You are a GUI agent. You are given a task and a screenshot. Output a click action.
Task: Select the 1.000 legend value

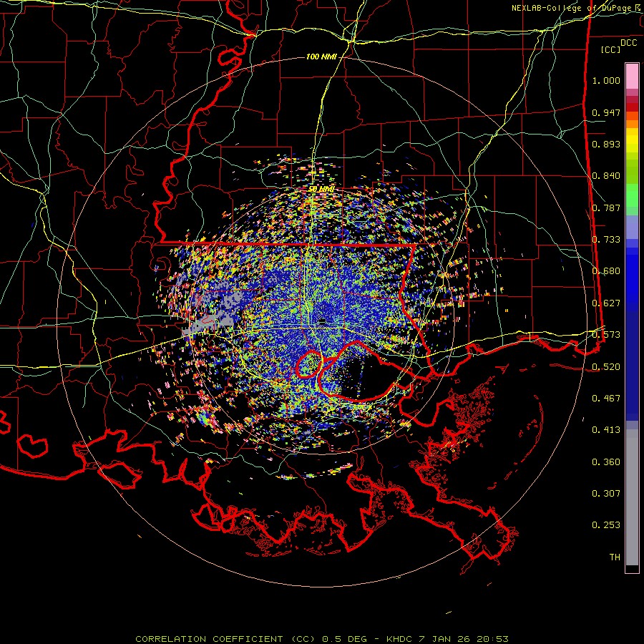pyautogui.click(x=606, y=80)
